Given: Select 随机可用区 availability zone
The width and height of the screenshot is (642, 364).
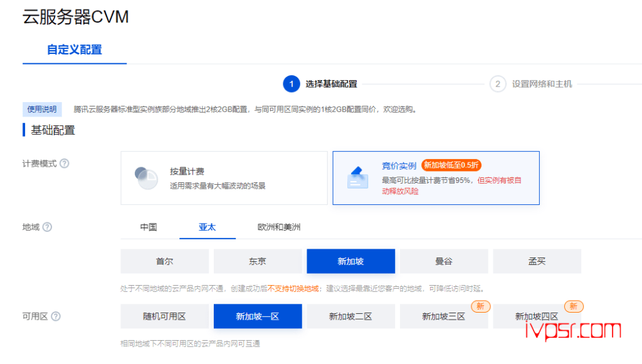Looking at the screenshot, I should point(165,316).
